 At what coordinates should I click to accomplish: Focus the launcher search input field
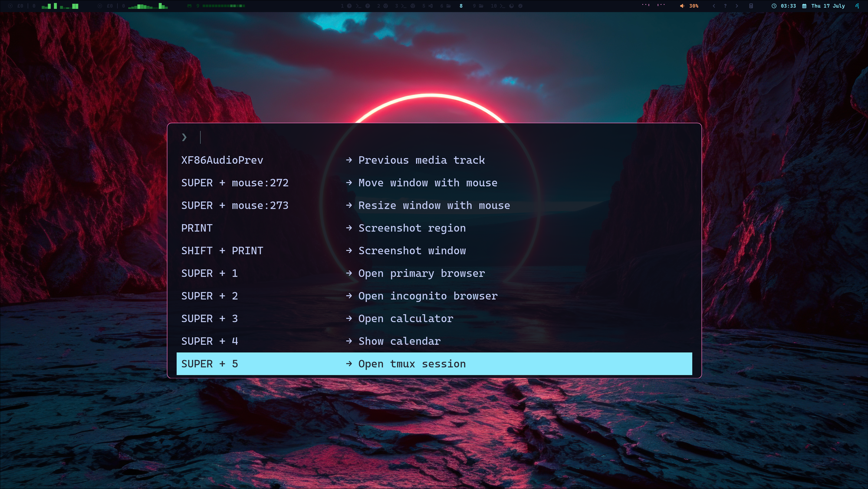(x=434, y=137)
